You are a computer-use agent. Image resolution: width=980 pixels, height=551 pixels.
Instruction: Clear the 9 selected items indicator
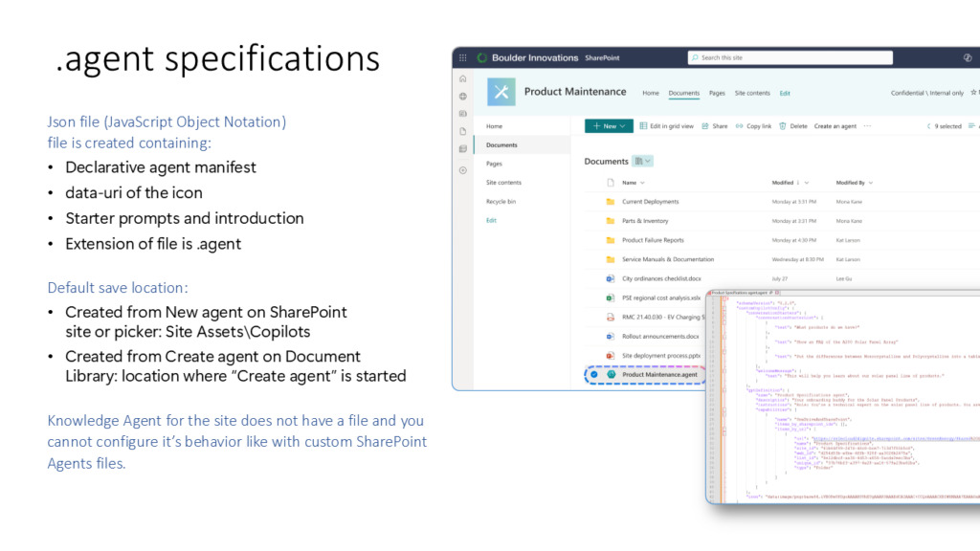(x=944, y=126)
